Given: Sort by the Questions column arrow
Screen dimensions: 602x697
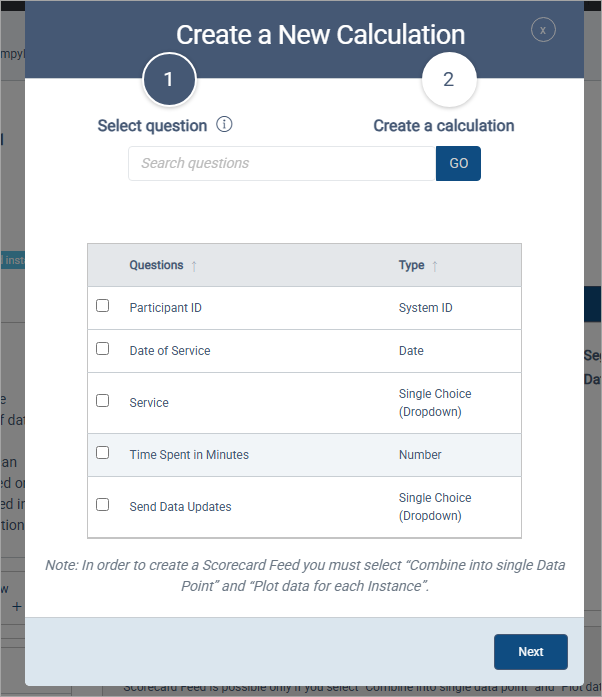Looking at the screenshot, I should coord(194,266).
